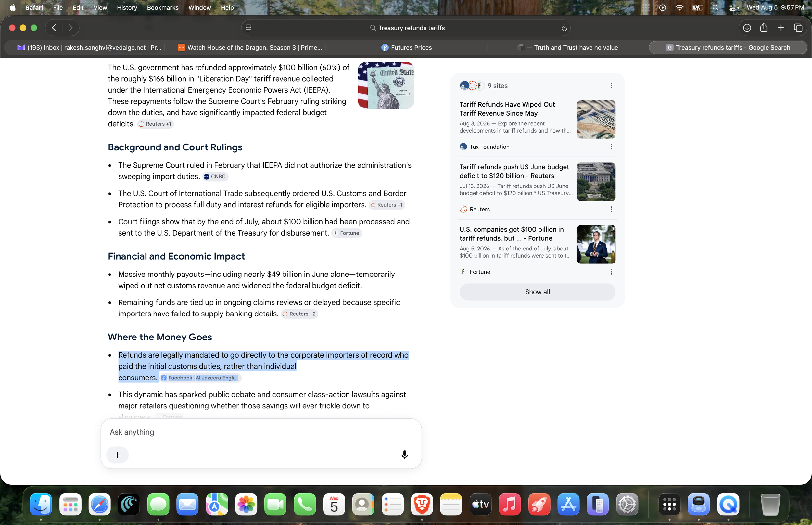Open App Store from the Dock

(x=568, y=504)
